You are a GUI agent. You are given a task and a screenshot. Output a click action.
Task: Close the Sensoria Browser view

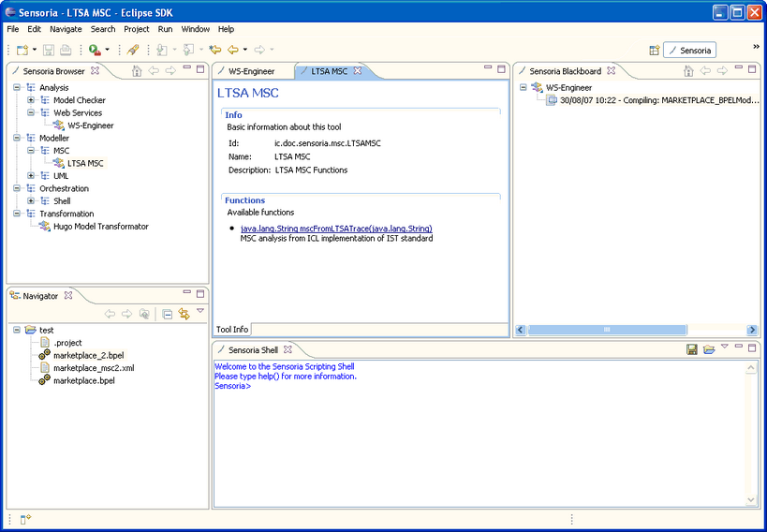[95, 70]
